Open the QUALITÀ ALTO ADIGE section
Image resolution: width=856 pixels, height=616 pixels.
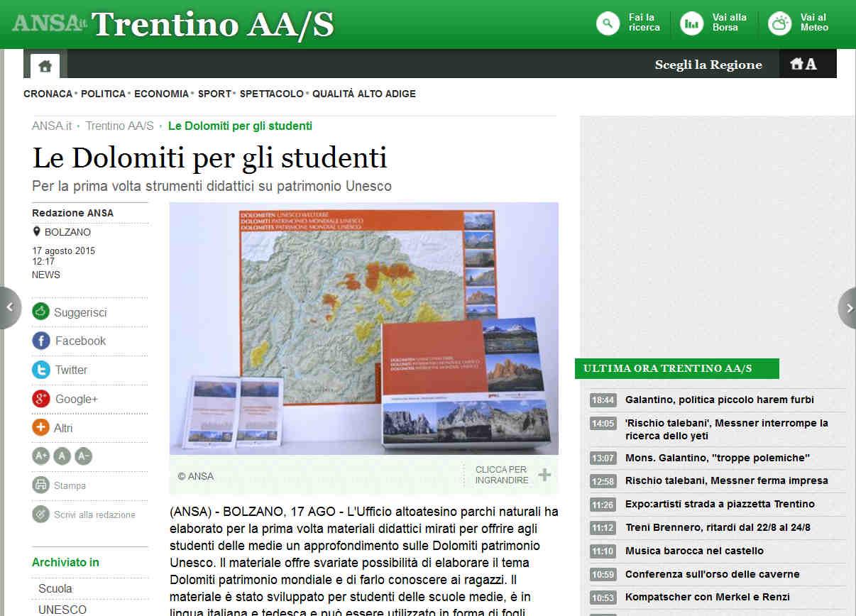click(x=364, y=94)
